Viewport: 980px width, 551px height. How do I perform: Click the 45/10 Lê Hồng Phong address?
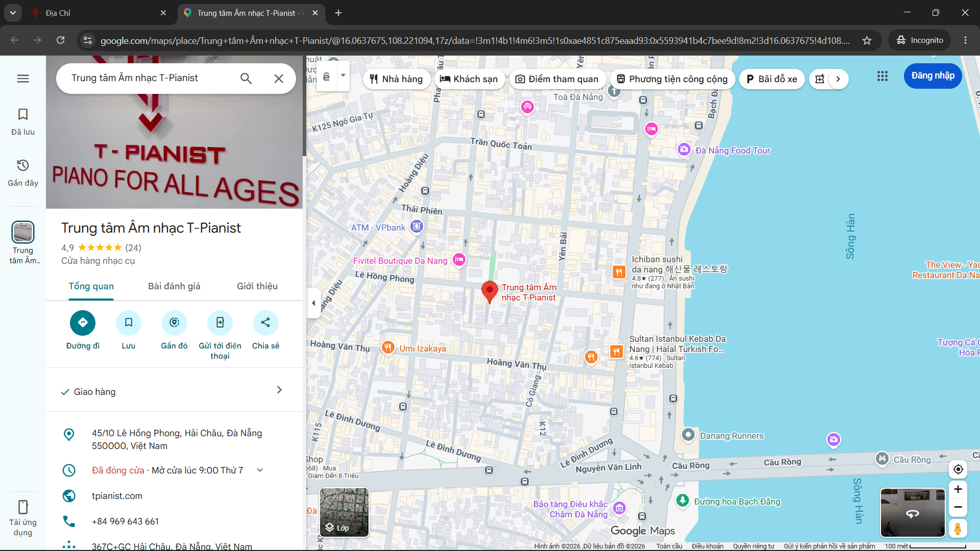(177, 439)
